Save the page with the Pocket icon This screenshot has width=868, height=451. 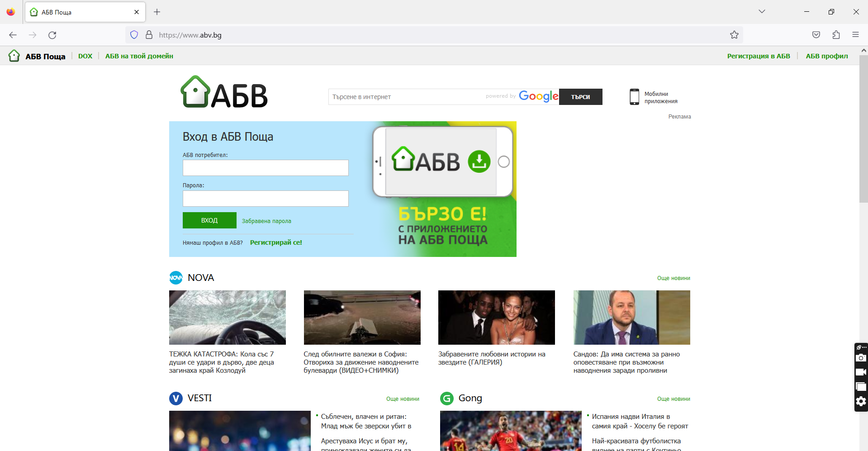coord(816,35)
